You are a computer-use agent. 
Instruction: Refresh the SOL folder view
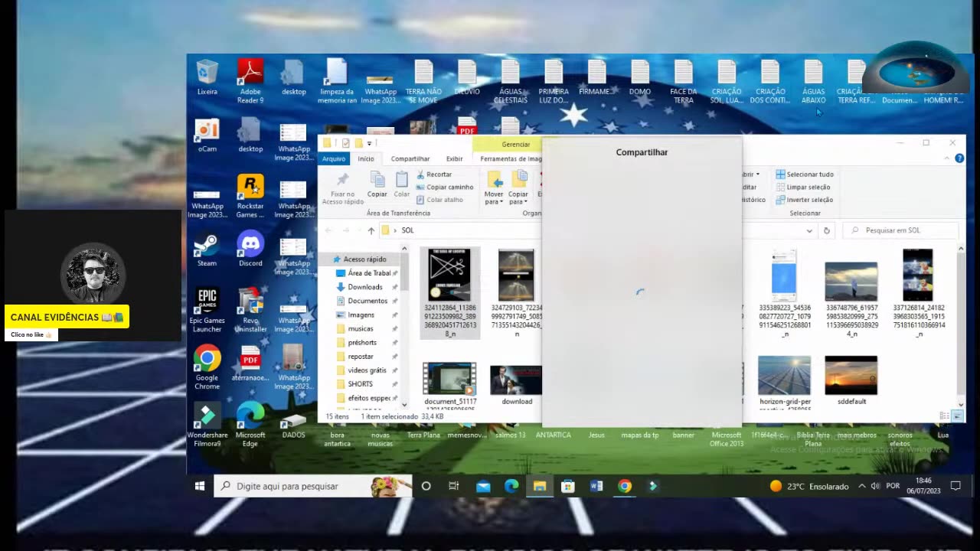[x=826, y=230]
